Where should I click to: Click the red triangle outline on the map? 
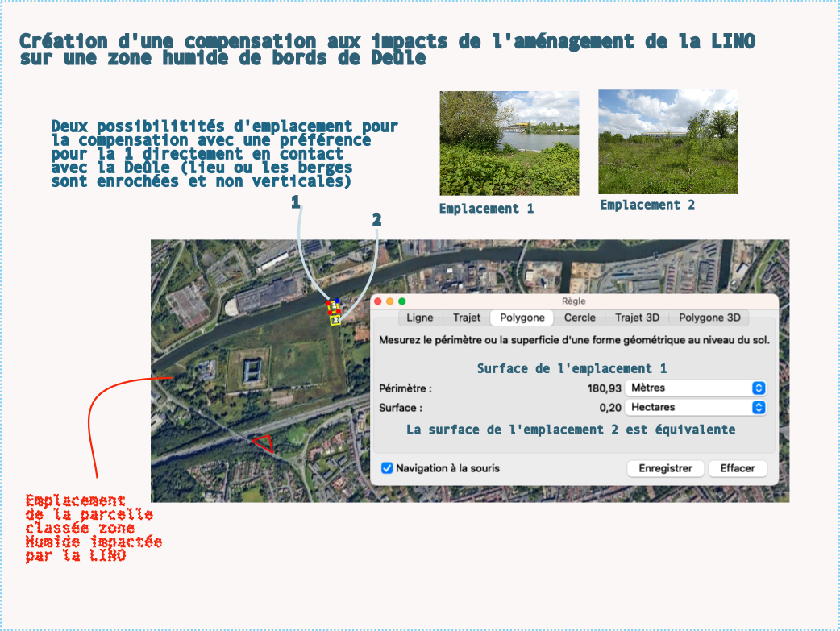click(261, 444)
